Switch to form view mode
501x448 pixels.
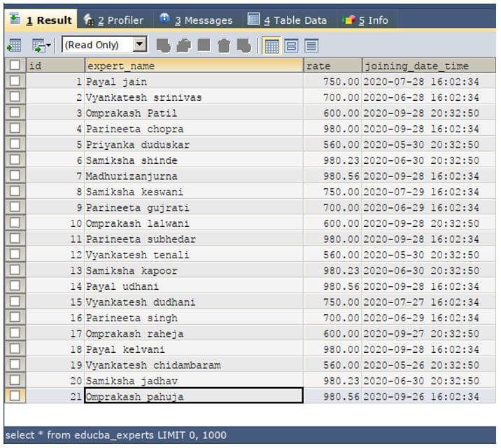(x=291, y=45)
